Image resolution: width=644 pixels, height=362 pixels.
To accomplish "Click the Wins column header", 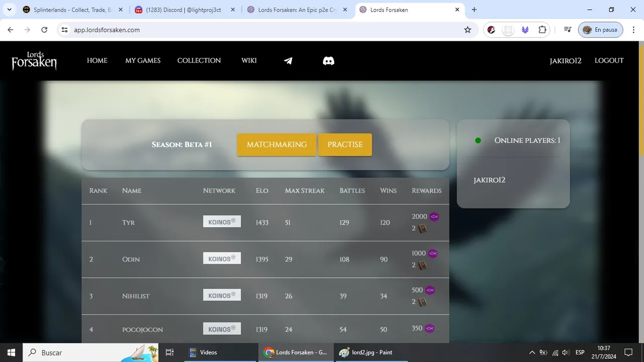I will click(x=388, y=191).
